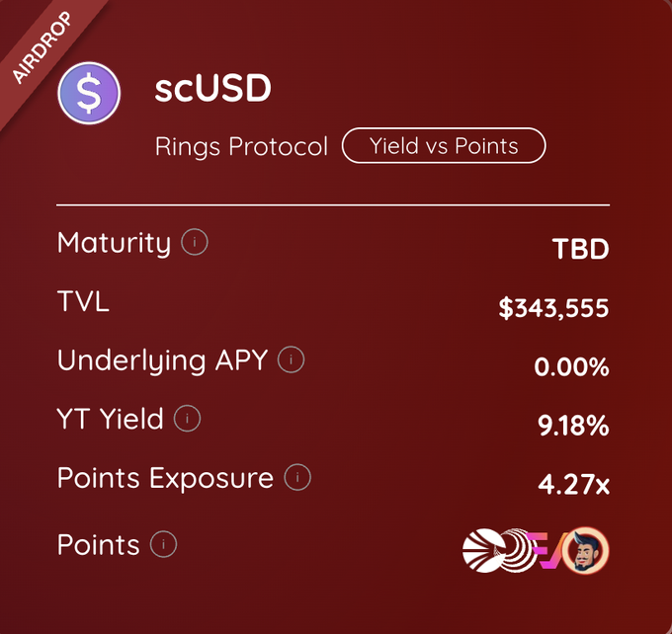
Task: Click the pink-orange EV points logo
Action: tap(549, 550)
